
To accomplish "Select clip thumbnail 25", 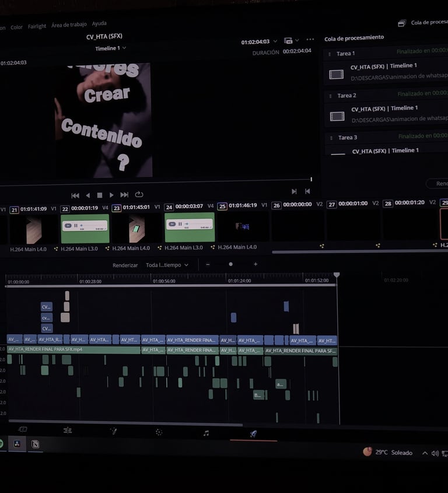I will (x=243, y=226).
